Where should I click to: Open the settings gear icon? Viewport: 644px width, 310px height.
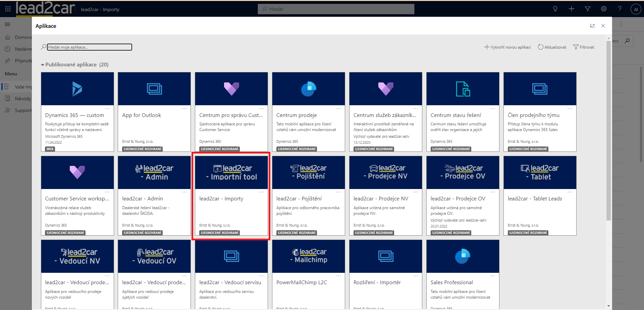pyautogui.click(x=604, y=9)
